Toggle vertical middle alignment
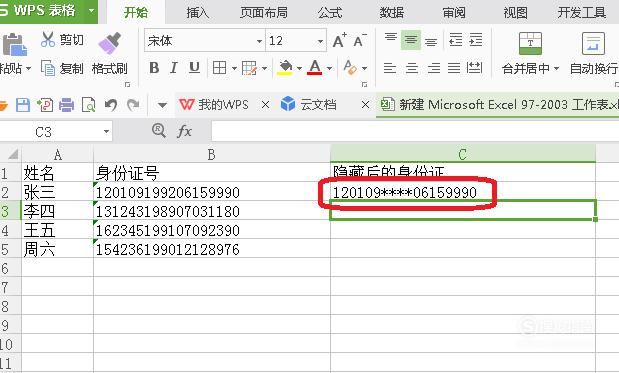Image resolution: width=619 pixels, height=373 pixels. click(411, 40)
